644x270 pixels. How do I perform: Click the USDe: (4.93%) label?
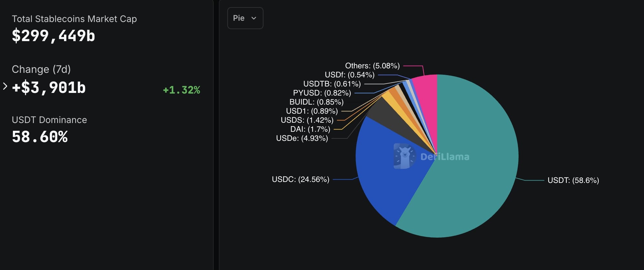[x=302, y=138]
